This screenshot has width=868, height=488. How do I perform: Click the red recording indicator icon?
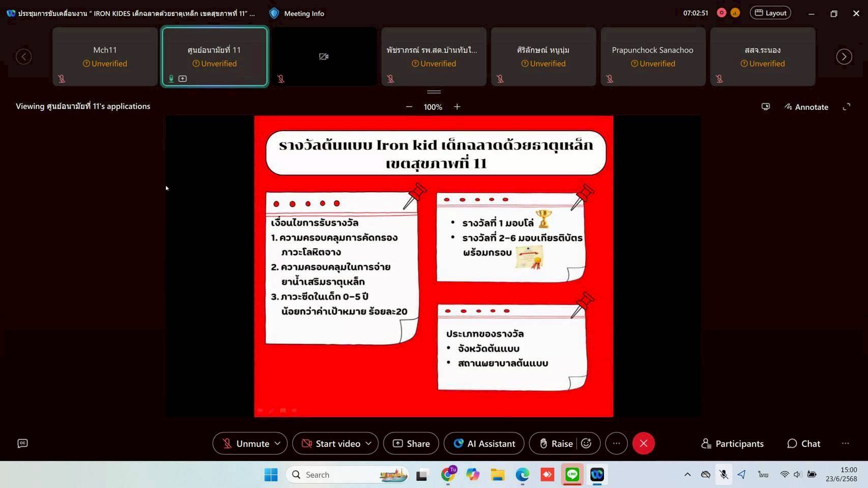(x=721, y=13)
